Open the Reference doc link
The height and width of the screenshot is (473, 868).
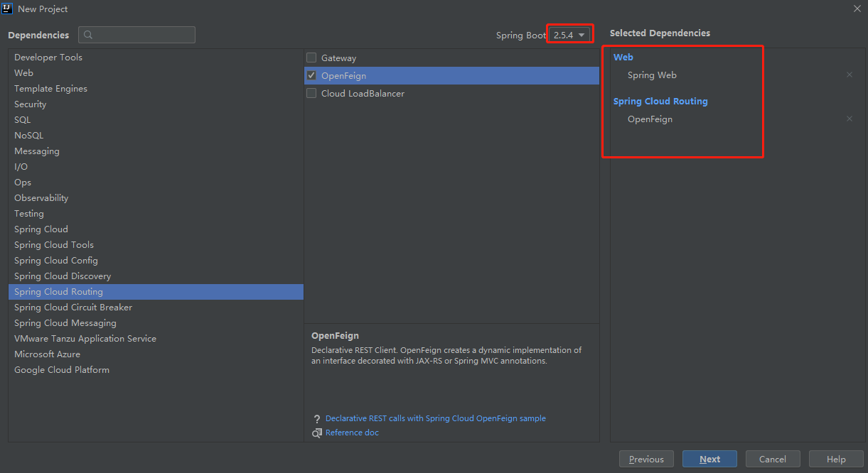[x=352, y=433]
